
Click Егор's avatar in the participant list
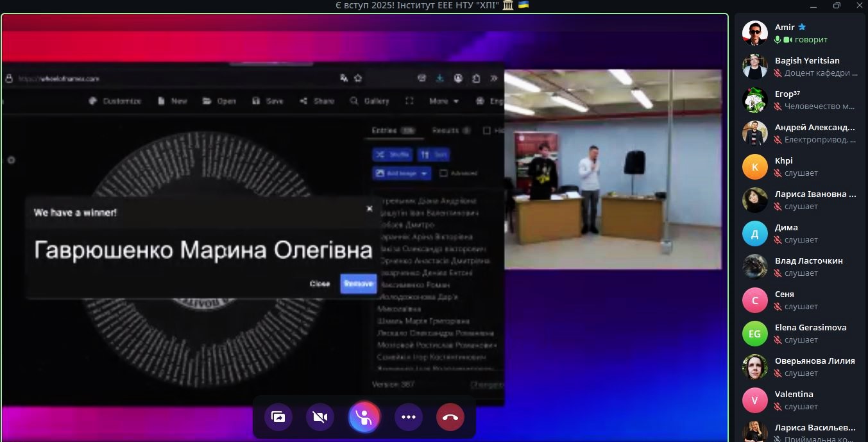(755, 100)
